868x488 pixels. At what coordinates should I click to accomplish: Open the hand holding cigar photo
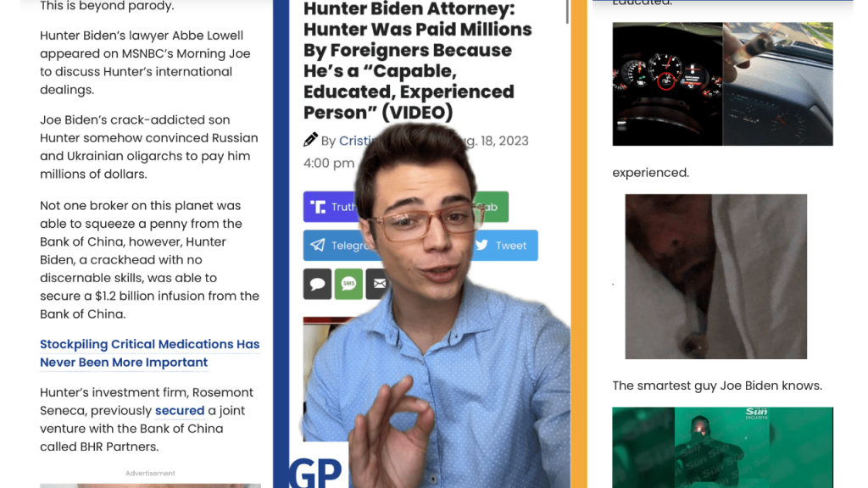tap(778, 84)
